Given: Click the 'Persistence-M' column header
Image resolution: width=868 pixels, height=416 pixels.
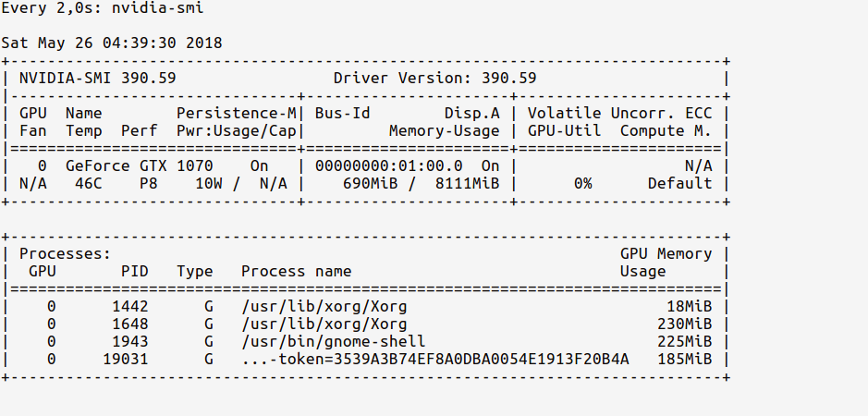Looking at the screenshot, I should [237, 114].
